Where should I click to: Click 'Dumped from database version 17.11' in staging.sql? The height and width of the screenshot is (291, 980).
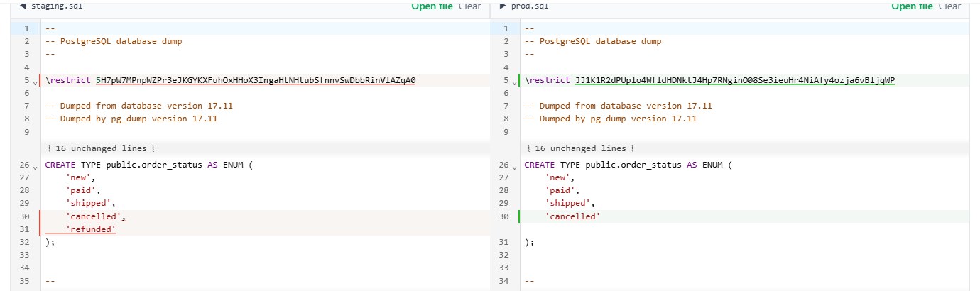(x=138, y=106)
